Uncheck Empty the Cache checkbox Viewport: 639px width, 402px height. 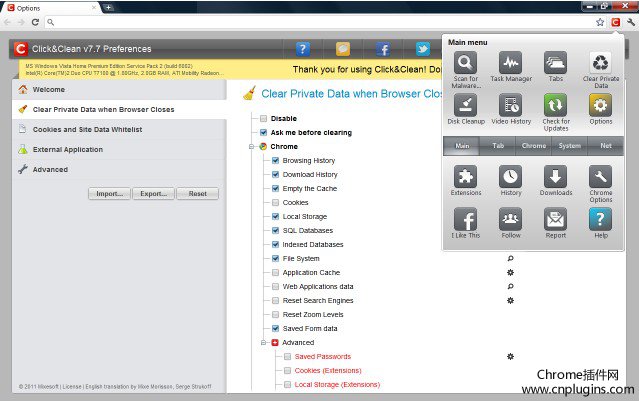click(x=275, y=188)
